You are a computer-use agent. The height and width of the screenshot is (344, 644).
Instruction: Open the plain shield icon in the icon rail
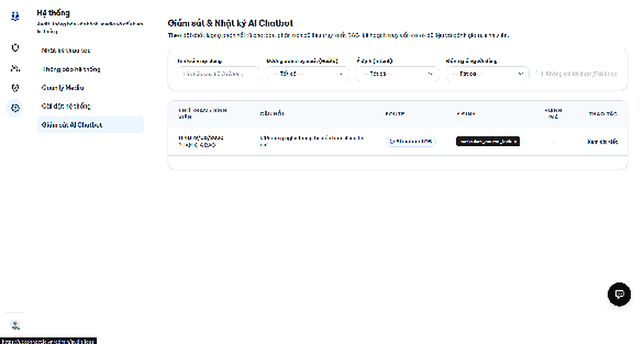(x=15, y=48)
